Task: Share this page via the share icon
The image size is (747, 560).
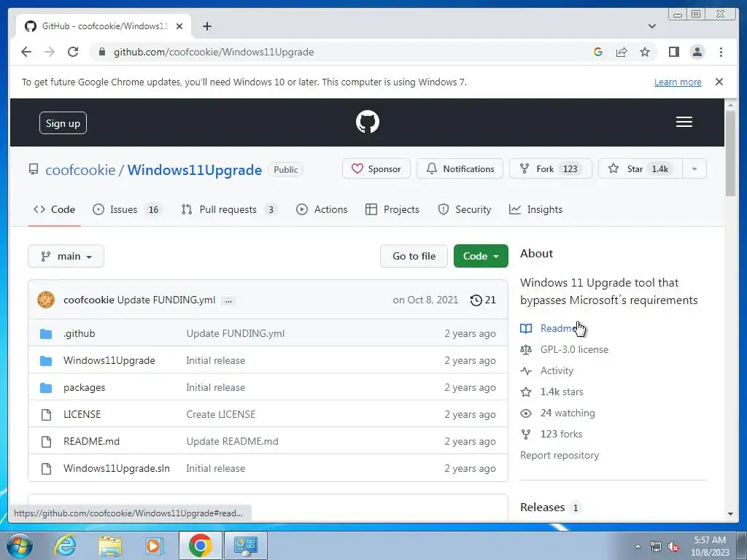Action: point(622,52)
